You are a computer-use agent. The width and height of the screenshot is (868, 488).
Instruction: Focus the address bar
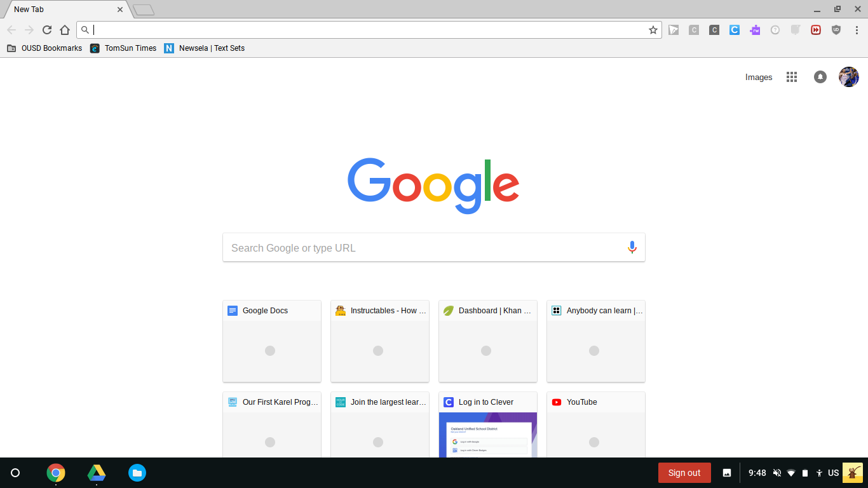tap(369, 30)
